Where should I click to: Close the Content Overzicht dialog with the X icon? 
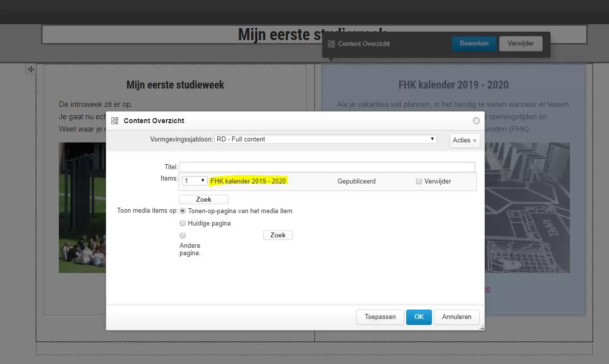(476, 121)
